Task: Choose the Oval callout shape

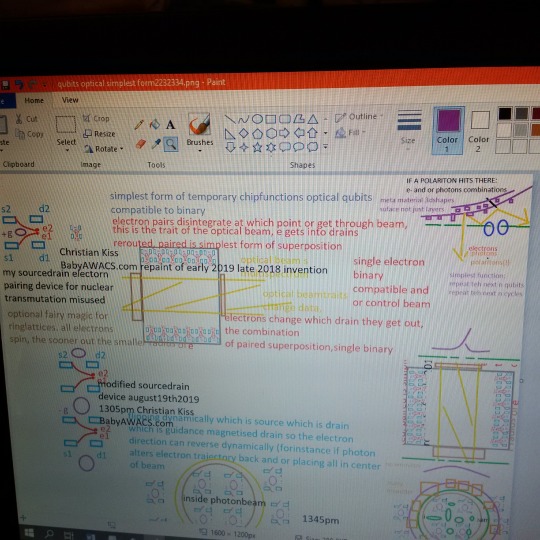Action: click(x=299, y=147)
